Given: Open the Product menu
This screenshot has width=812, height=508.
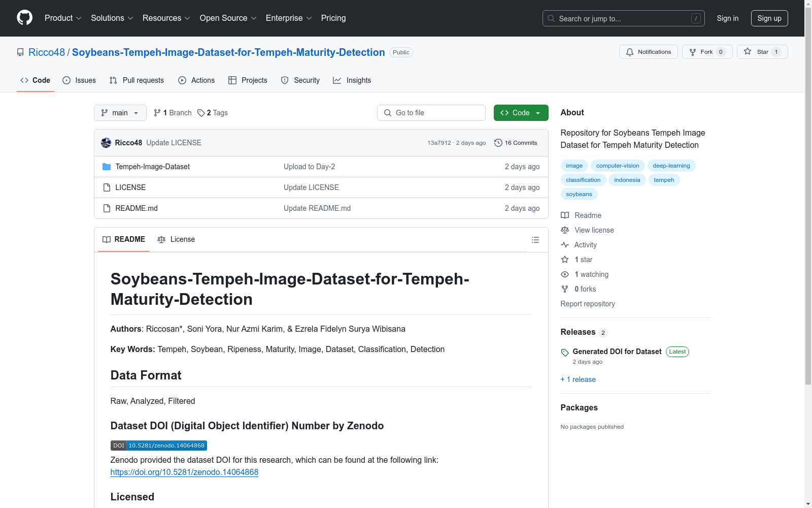Looking at the screenshot, I should 63,18.
